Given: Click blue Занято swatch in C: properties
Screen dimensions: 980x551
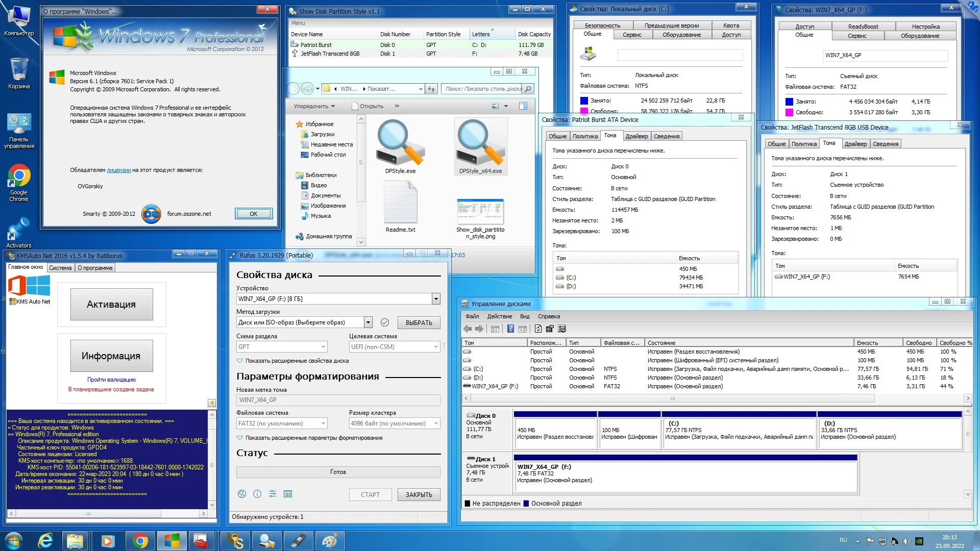Looking at the screenshot, I should [x=584, y=101].
